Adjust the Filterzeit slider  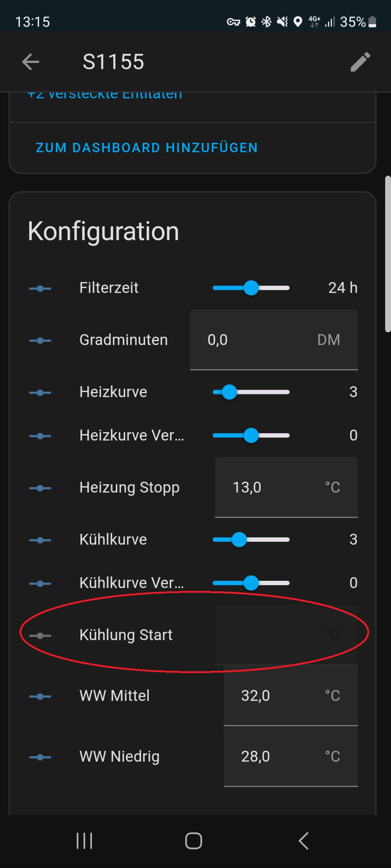[x=251, y=288]
